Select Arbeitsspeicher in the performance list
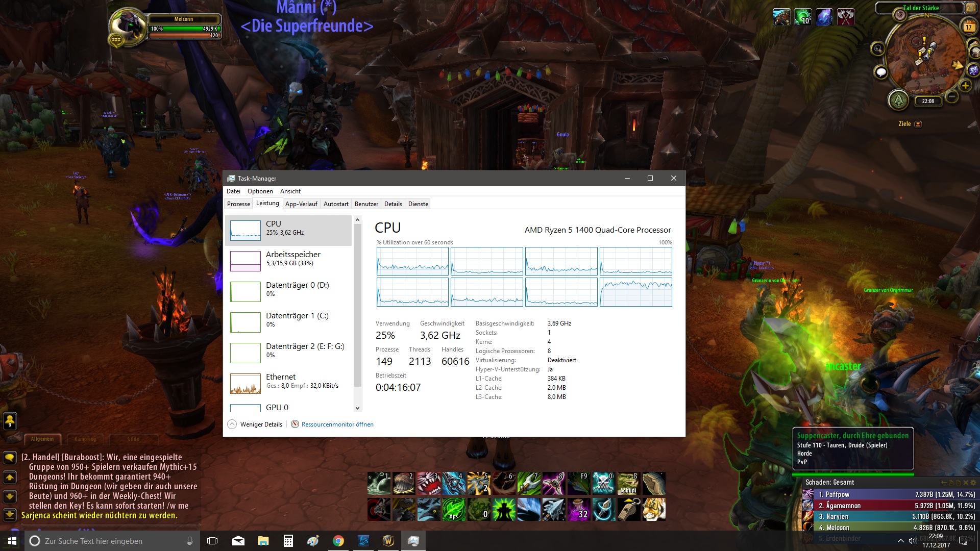 [288, 261]
